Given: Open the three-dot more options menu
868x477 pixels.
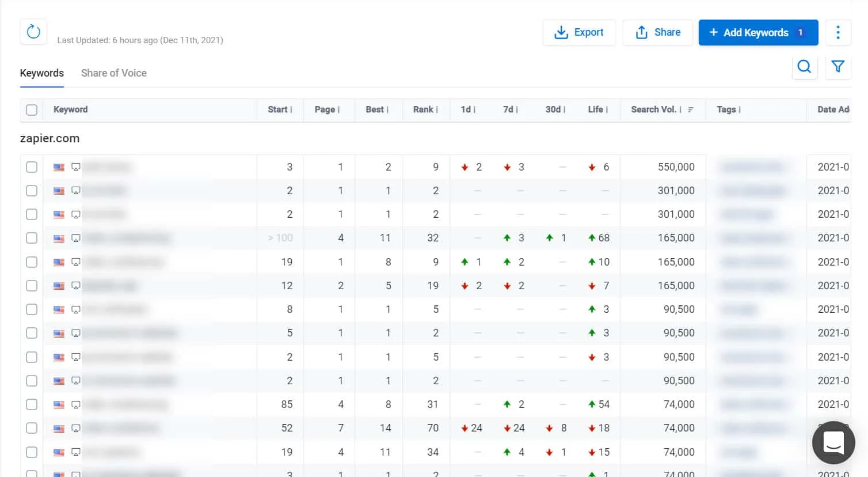Looking at the screenshot, I should [837, 32].
